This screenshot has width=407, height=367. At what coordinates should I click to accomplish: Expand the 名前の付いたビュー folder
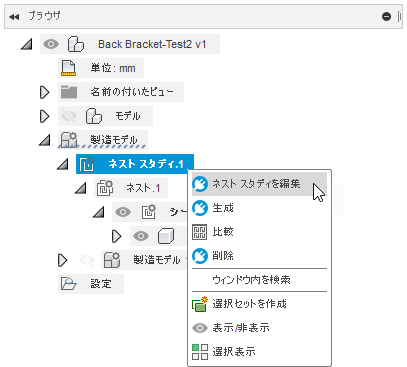coord(44,92)
